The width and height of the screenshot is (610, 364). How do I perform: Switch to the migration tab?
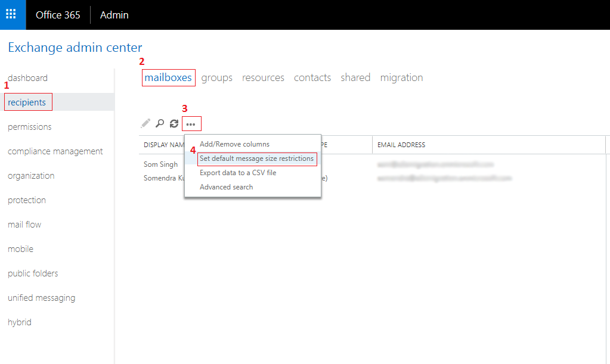[401, 77]
